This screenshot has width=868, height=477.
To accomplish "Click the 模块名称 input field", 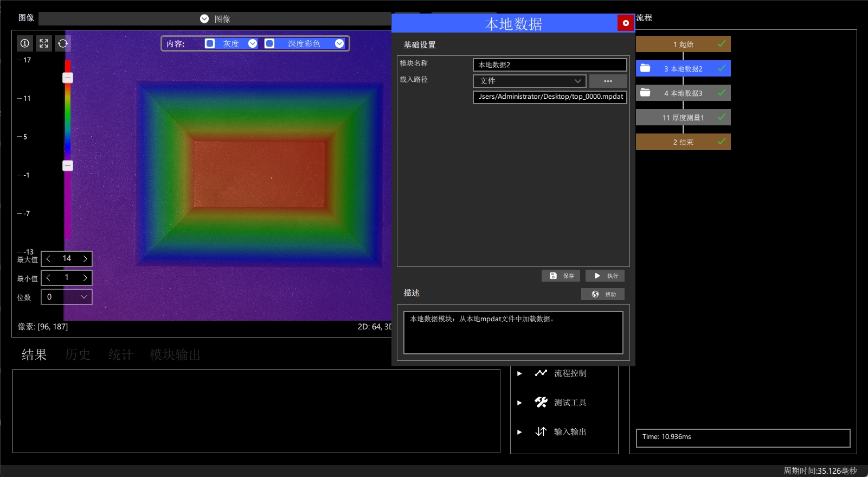I will (x=550, y=65).
